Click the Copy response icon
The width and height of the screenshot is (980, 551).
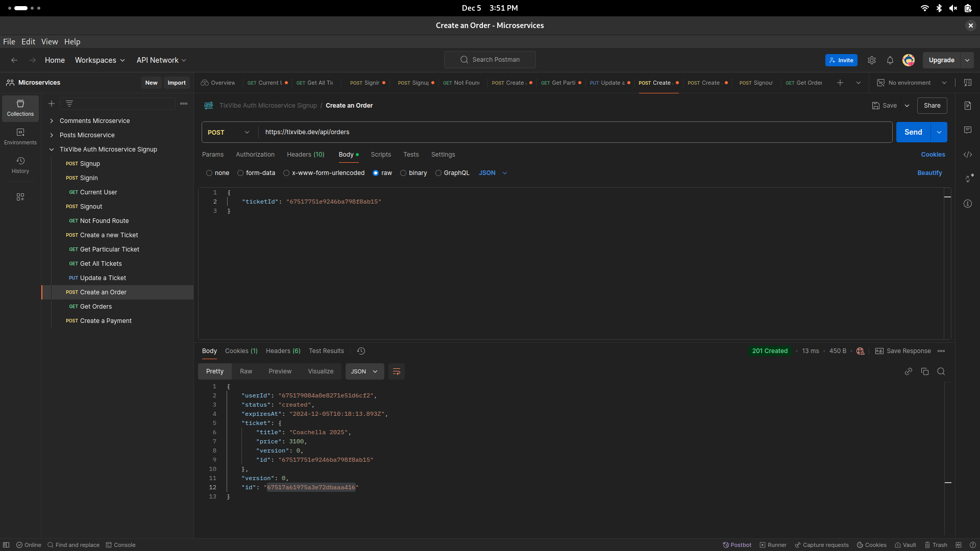925,371
